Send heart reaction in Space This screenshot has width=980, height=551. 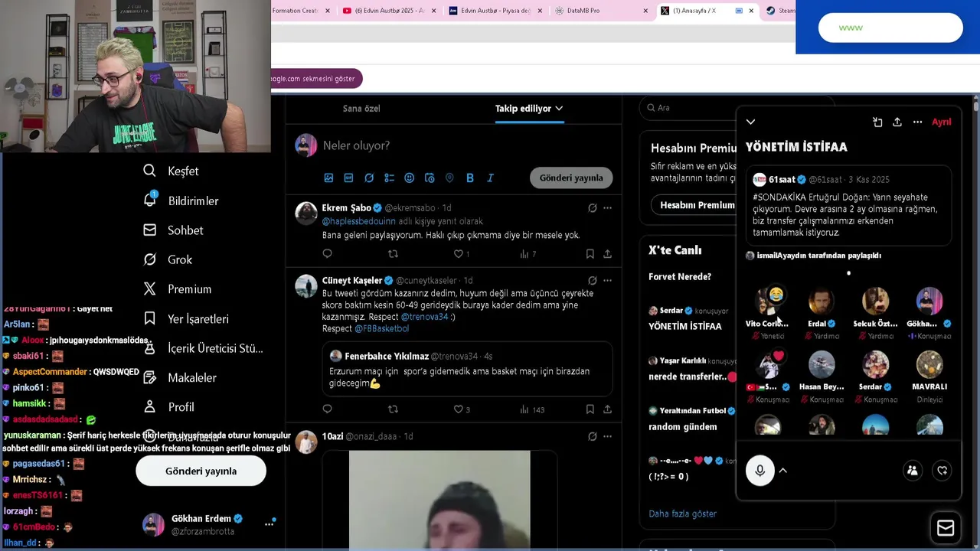tap(942, 471)
